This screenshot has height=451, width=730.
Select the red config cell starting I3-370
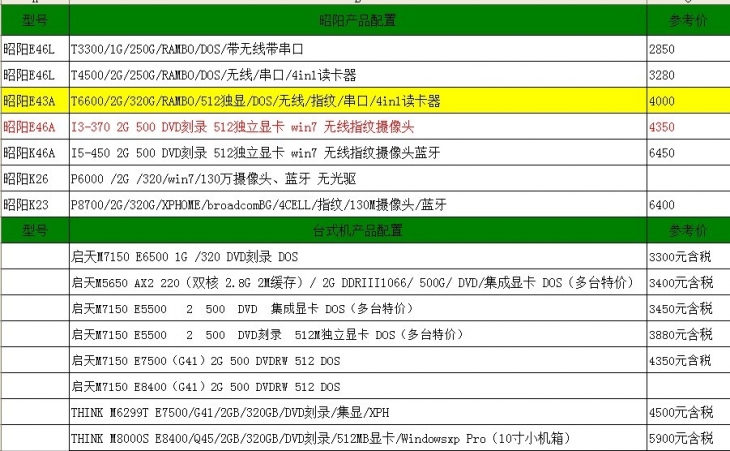(x=358, y=127)
